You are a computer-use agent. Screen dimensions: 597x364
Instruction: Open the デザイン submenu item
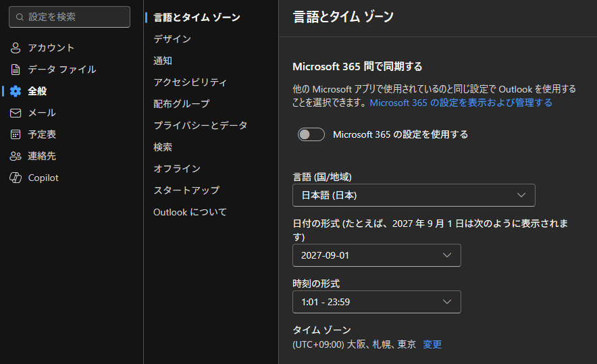[x=172, y=39]
